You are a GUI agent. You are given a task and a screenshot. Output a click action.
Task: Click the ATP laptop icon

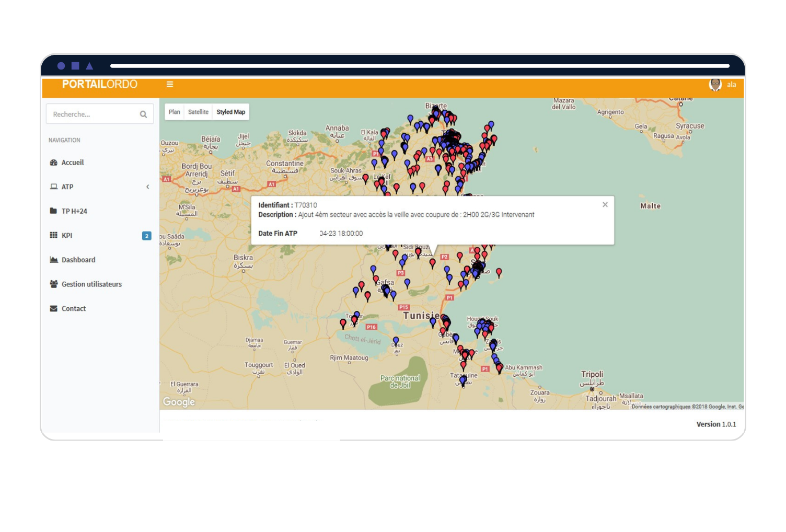pos(53,187)
